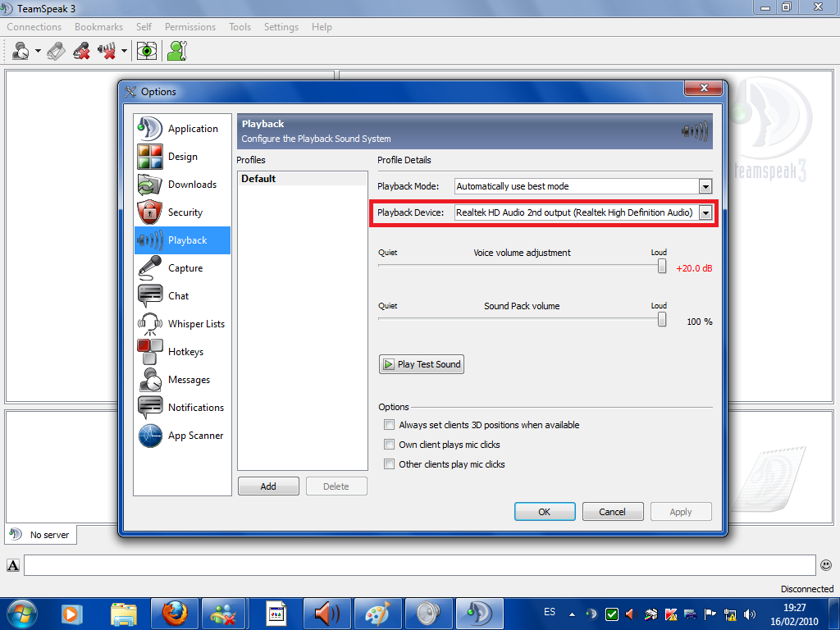Show hidden system tray icons
Screen dimensions: 840x630
[572, 614]
